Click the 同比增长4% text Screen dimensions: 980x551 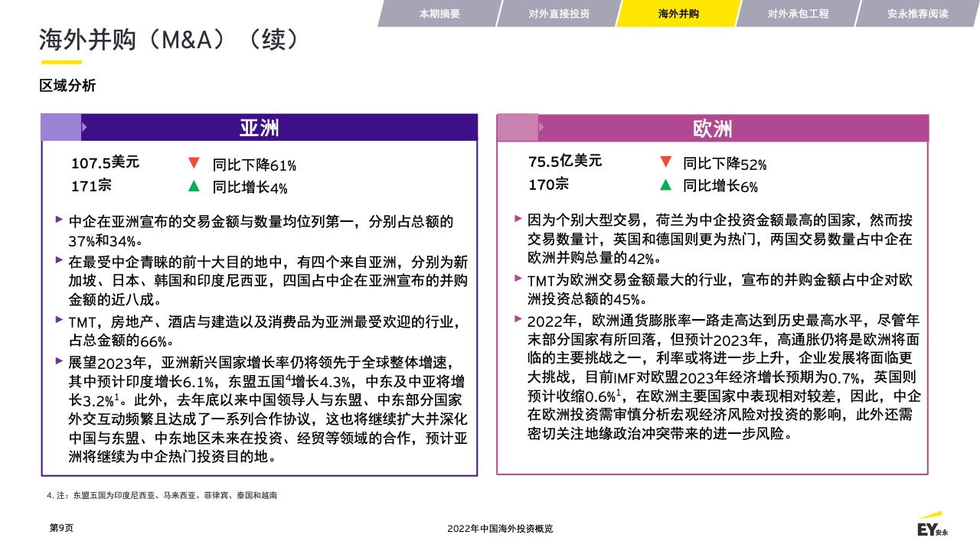250,187
